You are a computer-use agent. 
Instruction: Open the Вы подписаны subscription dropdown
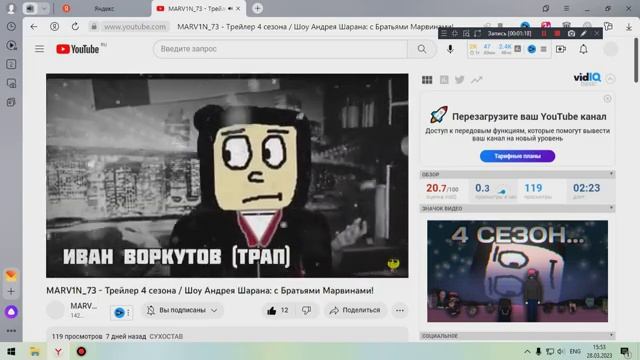click(182, 310)
